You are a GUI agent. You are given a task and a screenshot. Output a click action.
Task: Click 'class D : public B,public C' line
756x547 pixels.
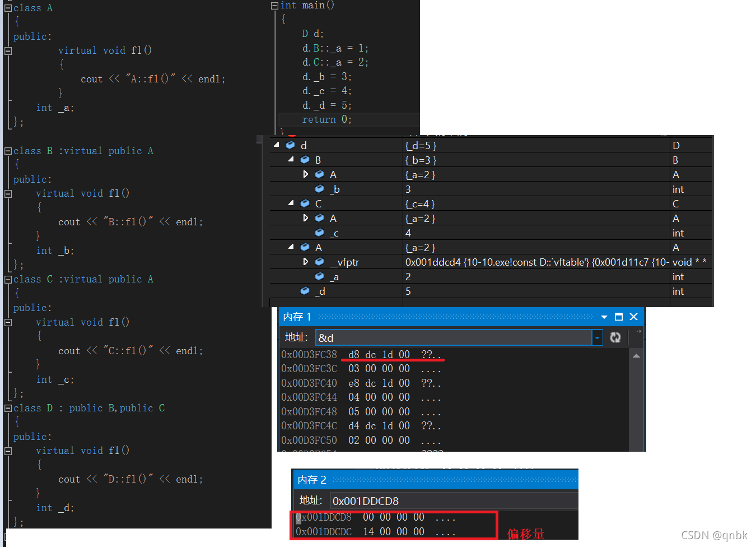[89, 408]
